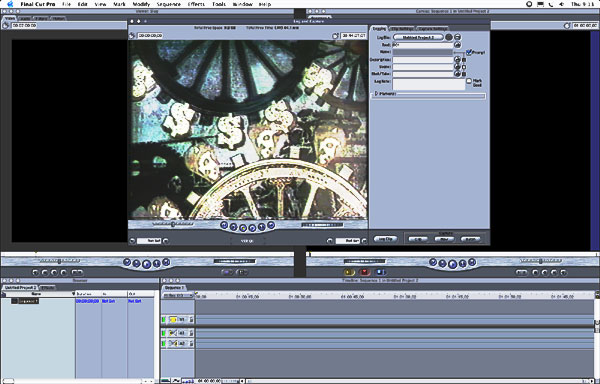
Task: Click the blue Replace edit button in Canvas
Action: [381, 272]
